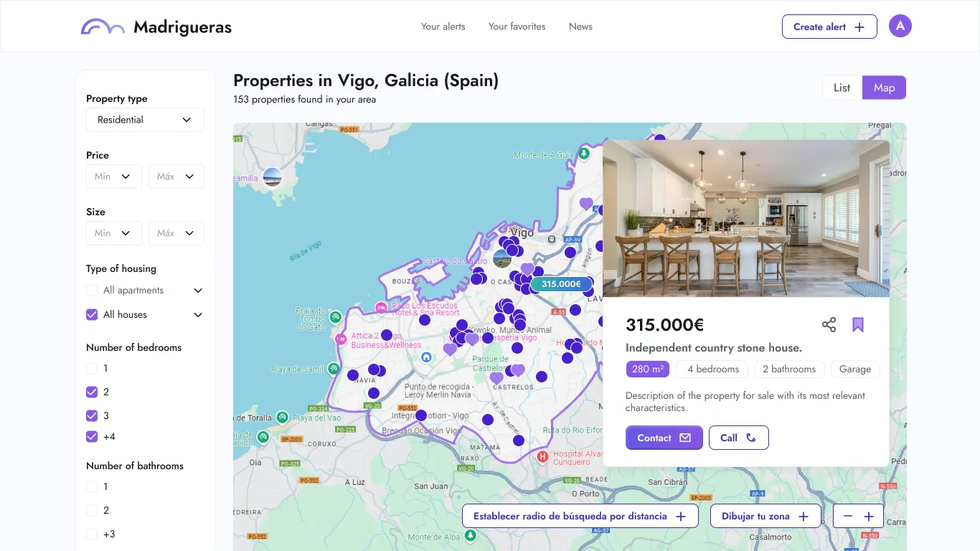Click Establecer radio de búsqueda por distancia
The width and height of the screenshot is (980, 551).
(x=580, y=517)
